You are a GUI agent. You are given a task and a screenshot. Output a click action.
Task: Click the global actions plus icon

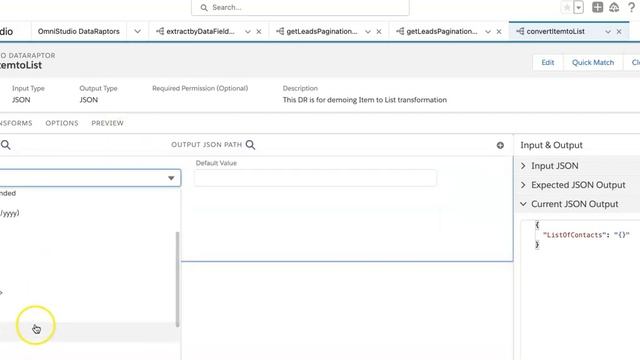(597, 7)
